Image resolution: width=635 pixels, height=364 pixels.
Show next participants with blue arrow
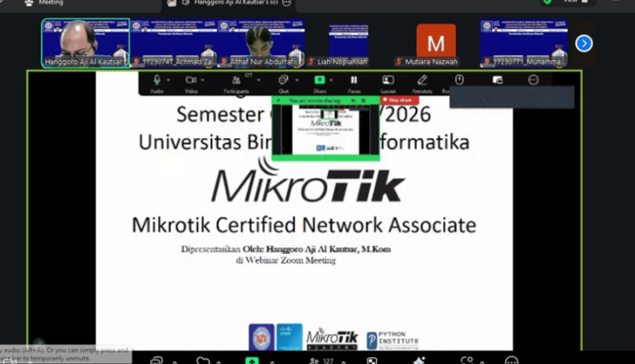pos(584,43)
